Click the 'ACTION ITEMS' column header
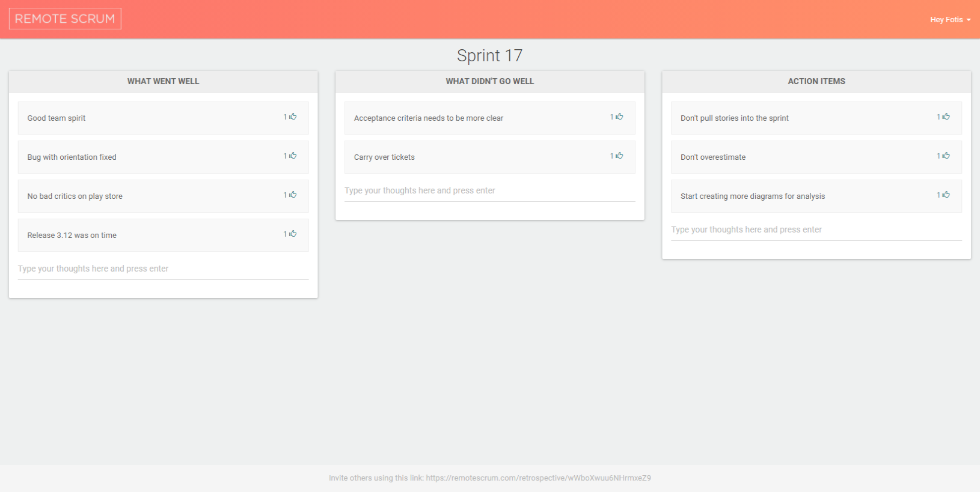This screenshot has width=980, height=492. click(816, 81)
